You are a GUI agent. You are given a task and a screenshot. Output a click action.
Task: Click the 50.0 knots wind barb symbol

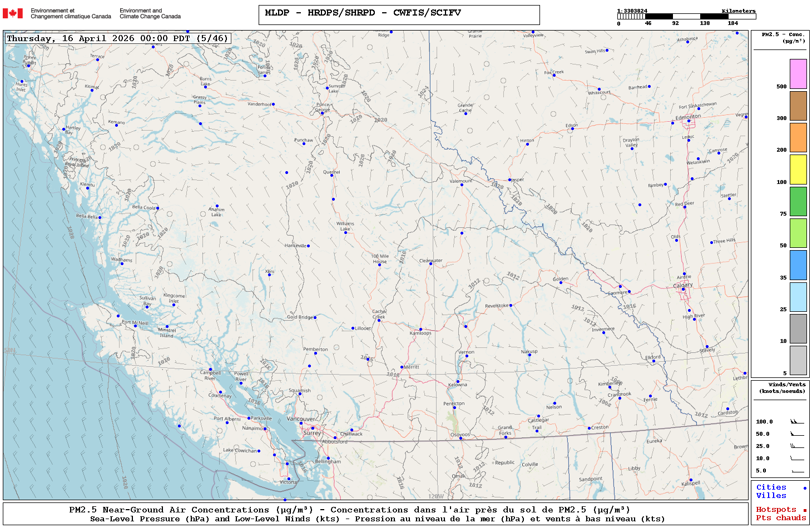[797, 434]
